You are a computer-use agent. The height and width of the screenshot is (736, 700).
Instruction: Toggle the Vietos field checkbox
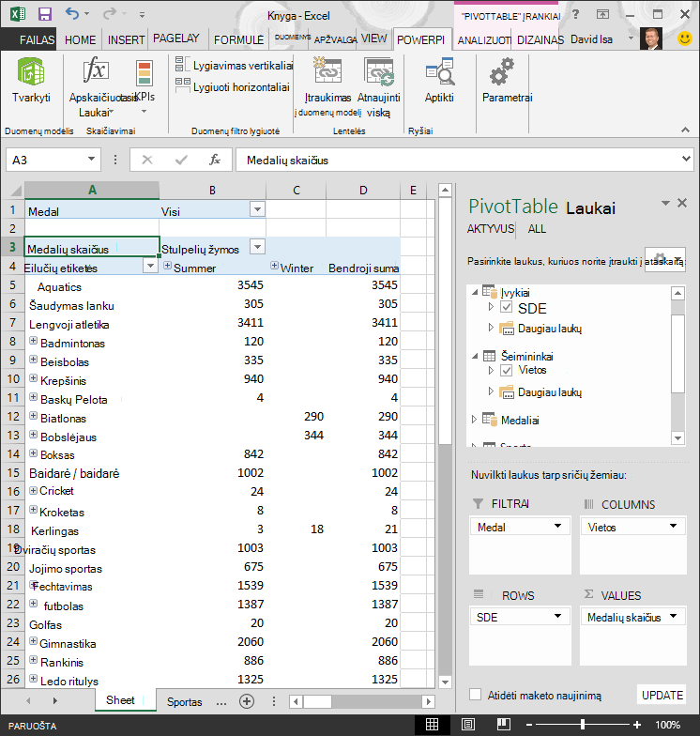click(507, 370)
